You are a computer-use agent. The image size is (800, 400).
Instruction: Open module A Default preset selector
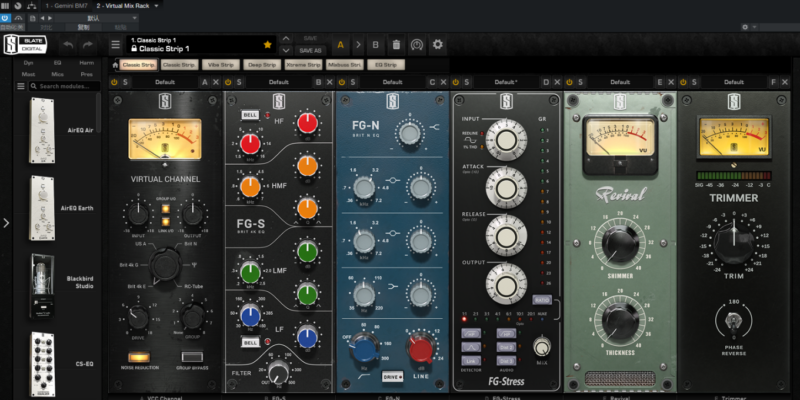tap(165, 82)
